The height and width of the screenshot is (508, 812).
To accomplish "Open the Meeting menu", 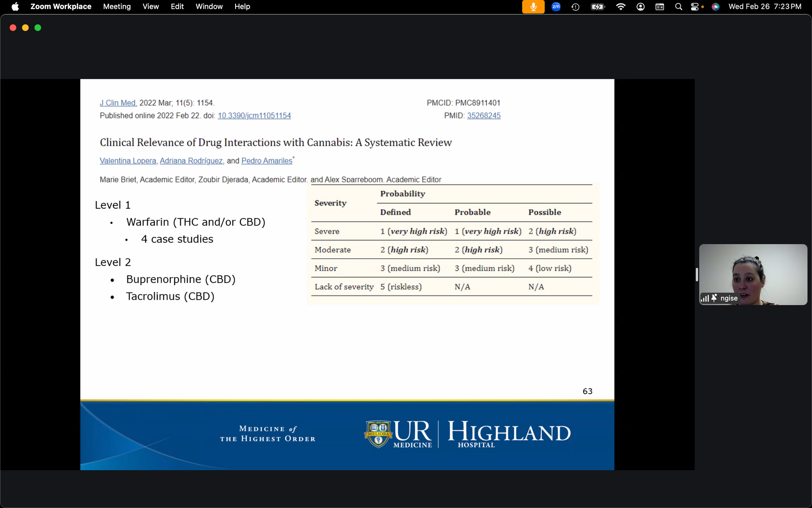I will click(117, 7).
